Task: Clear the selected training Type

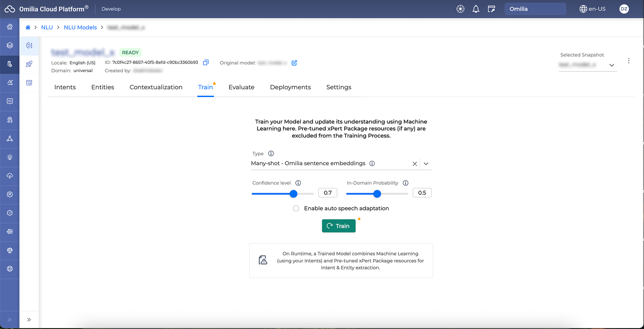Action: pos(415,164)
